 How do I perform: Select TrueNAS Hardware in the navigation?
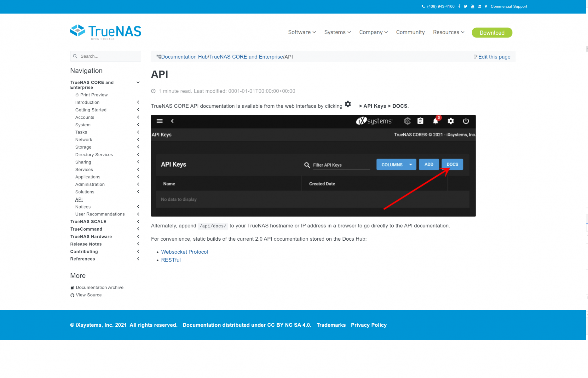[x=91, y=237]
